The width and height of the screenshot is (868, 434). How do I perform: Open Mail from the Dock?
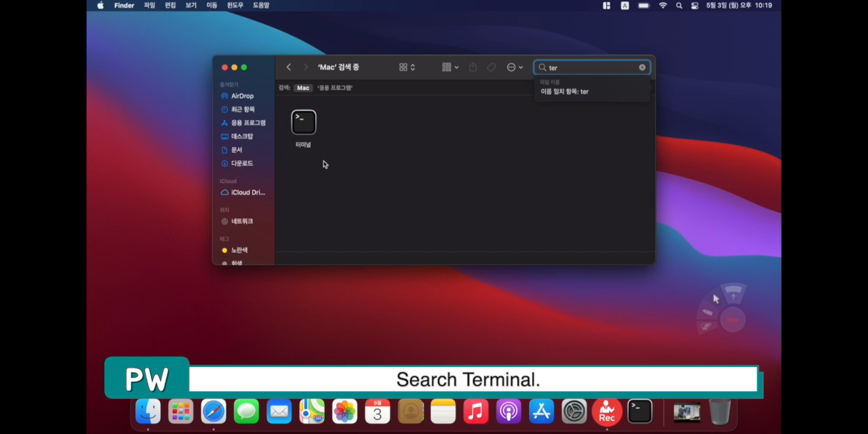[x=279, y=411]
